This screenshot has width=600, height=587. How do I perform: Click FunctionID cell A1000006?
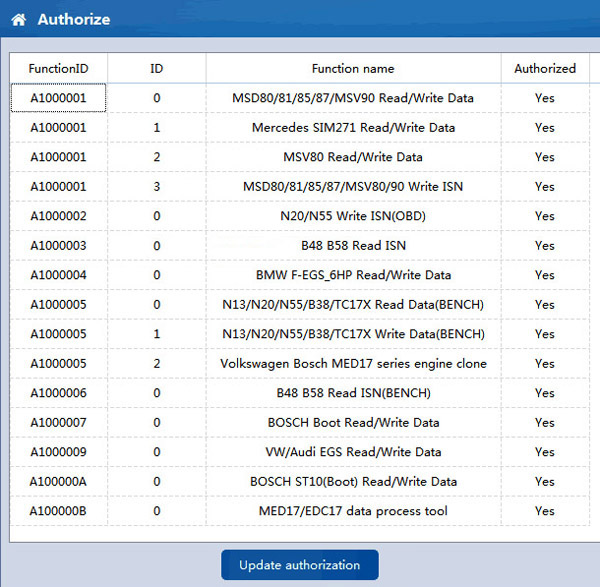(59, 393)
